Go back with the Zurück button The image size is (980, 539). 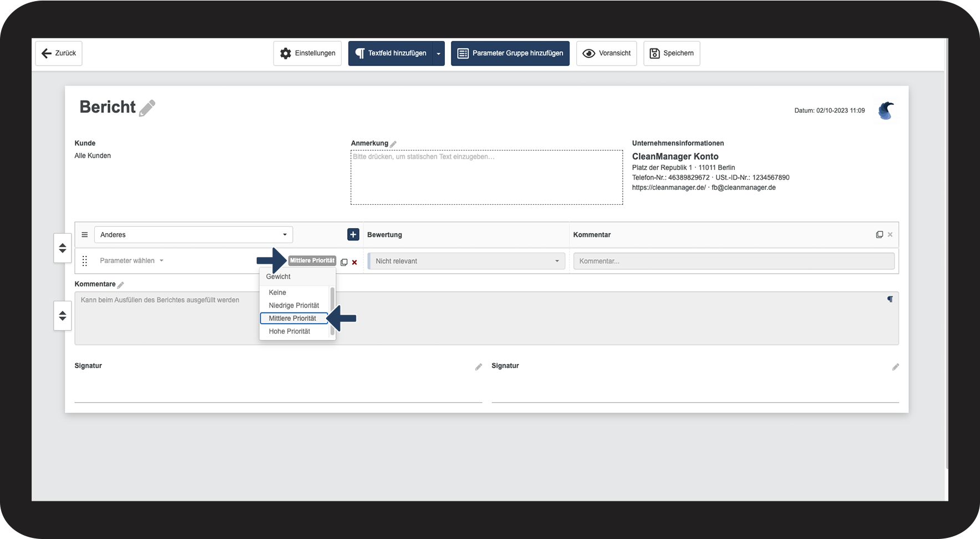pos(59,53)
